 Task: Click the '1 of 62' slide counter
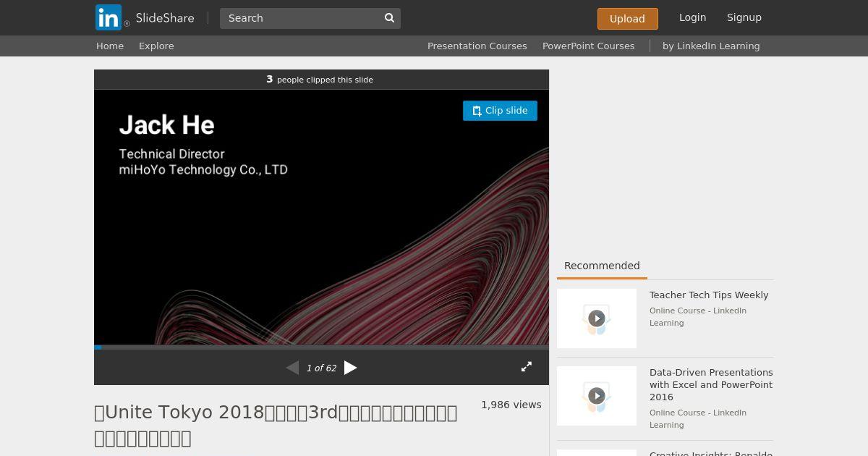click(321, 368)
